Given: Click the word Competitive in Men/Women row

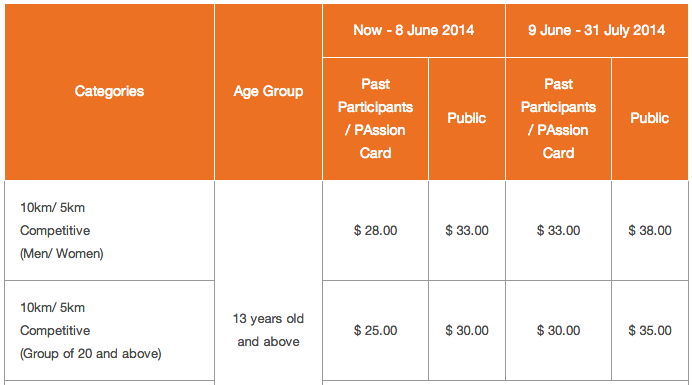Looking at the screenshot, I should click(55, 230).
